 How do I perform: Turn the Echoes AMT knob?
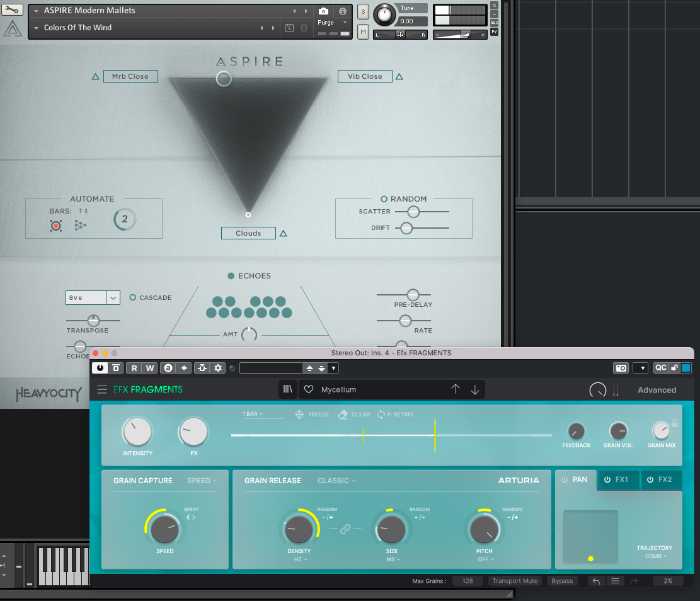pos(249,334)
